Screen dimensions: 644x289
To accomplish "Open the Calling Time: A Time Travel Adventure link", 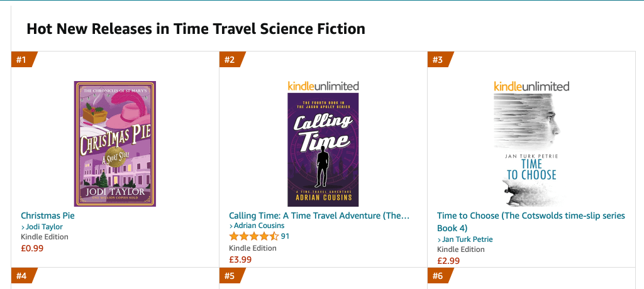I will 319,215.
